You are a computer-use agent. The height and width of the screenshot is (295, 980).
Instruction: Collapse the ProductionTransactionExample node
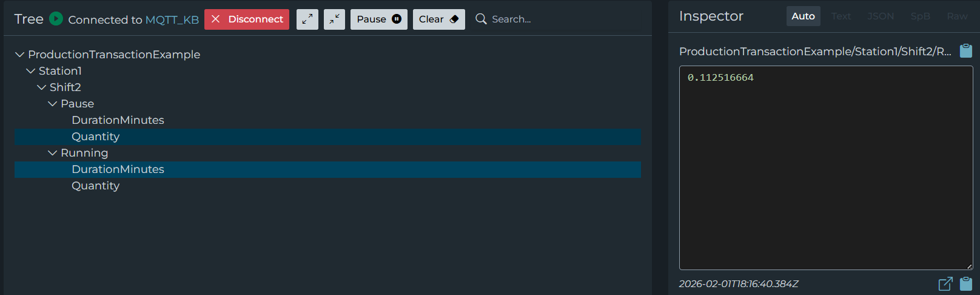pos(20,55)
